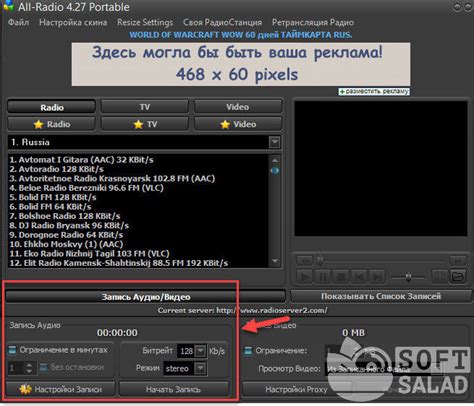Image resolution: width=474 pixels, height=406 pixels.
Task: Expand the 1. Russia country dropdown
Action: [x=274, y=142]
